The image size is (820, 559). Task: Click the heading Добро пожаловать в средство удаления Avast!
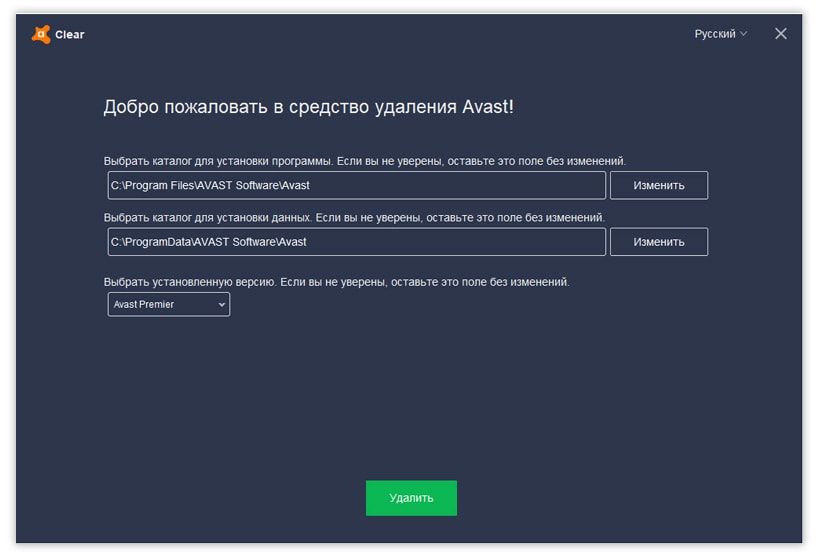tap(309, 107)
